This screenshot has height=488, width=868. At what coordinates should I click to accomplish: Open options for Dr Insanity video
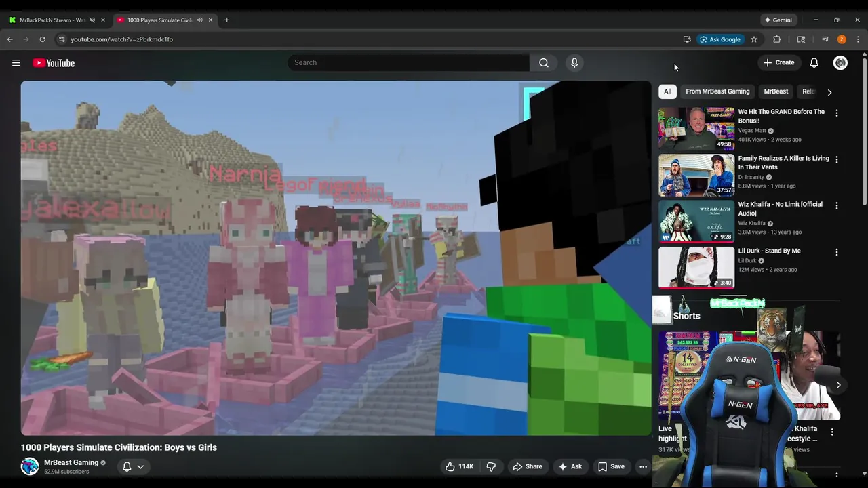coord(836,159)
